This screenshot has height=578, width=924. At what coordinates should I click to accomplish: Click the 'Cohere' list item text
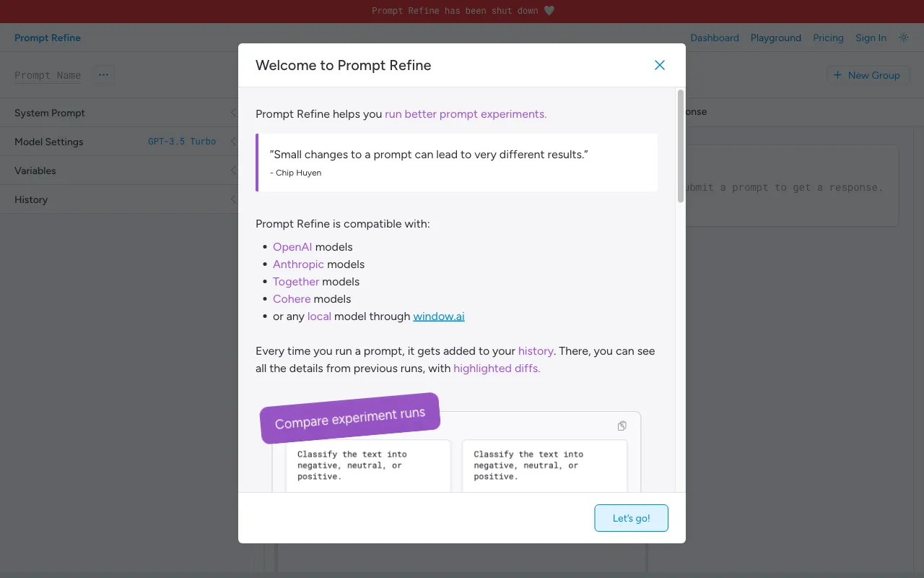[292, 299]
